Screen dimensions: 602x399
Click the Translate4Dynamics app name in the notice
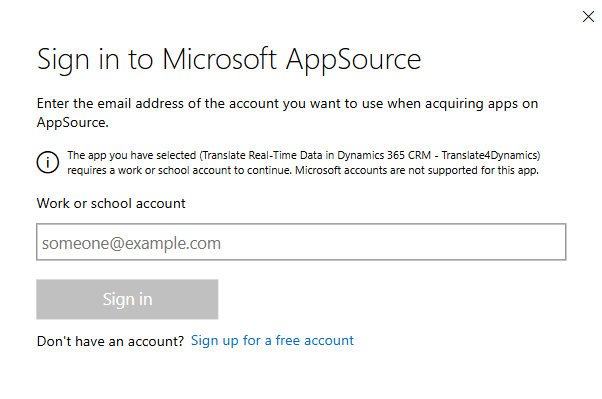click(x=489, y=155)
